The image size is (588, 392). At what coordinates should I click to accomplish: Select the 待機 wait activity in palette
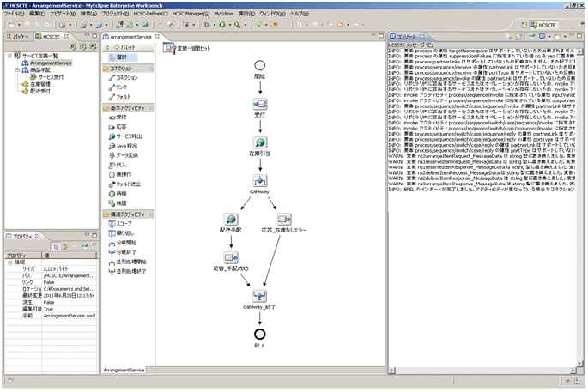(x=121, y=194)
